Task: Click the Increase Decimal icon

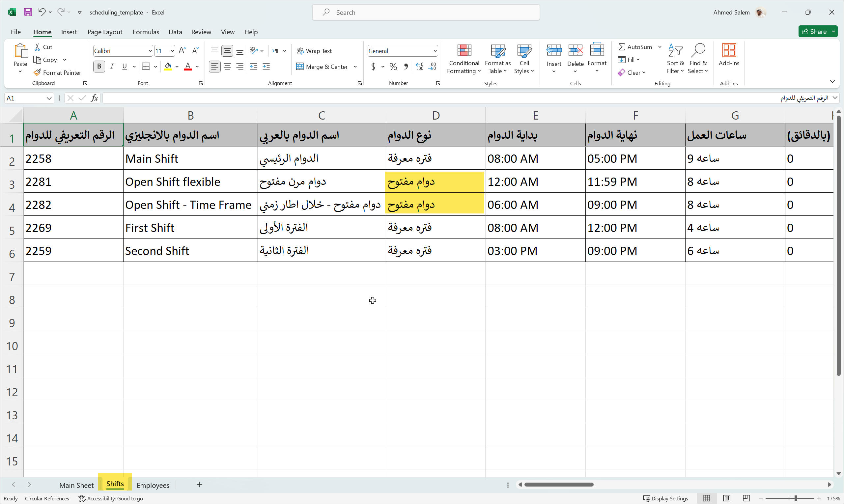Action: (419, 67)
